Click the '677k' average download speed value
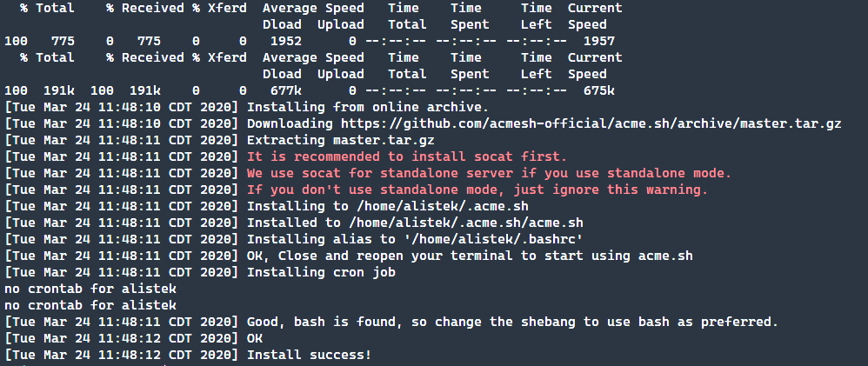868x366 pixels. (x=286, y=90)
